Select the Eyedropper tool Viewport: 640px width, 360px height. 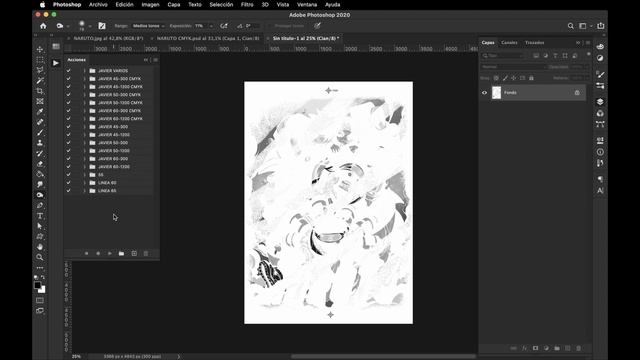pyautogui.click(x=40, y=112)
